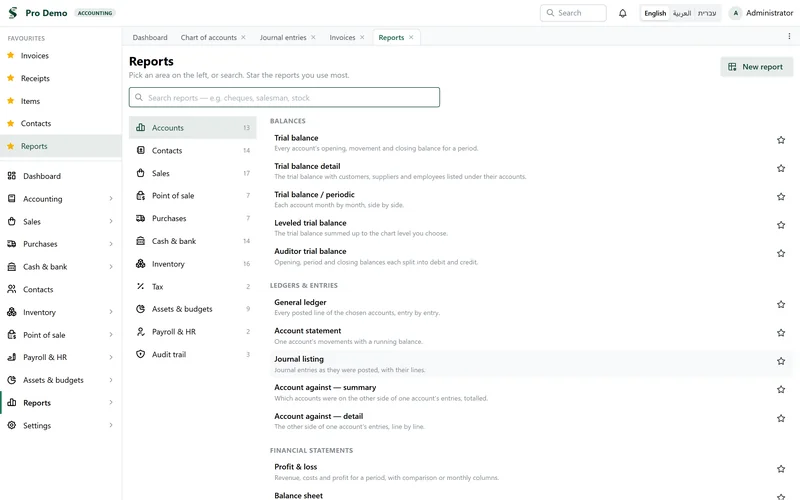Click the Pro Demo logo icon
Image resolution: width=800 pixels, height=500 pixels.
pyautogui.click(x=13, y=13)
